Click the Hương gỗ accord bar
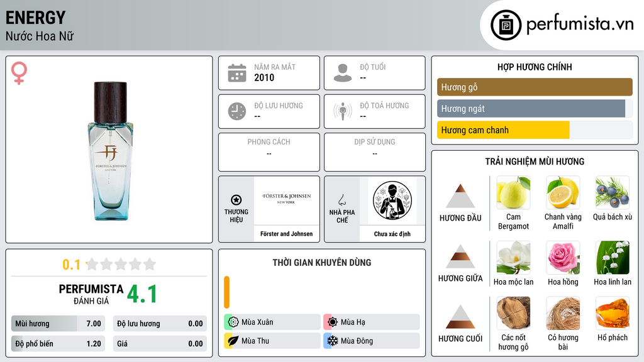The height and width of the screenshot is (362, 644). (535, 87)
